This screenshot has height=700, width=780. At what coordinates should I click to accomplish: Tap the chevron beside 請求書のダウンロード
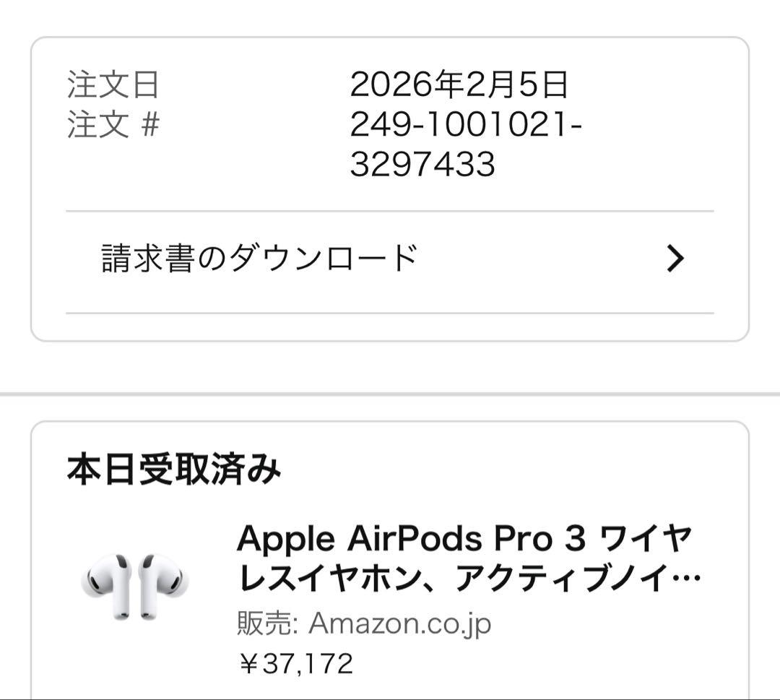[673, 256]
